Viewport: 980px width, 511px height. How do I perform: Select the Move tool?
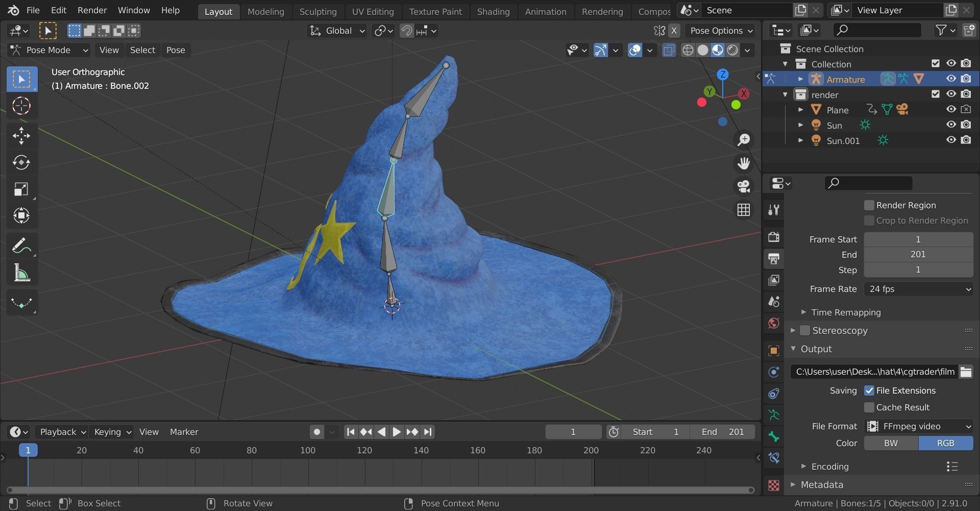(x=21, y=135)
